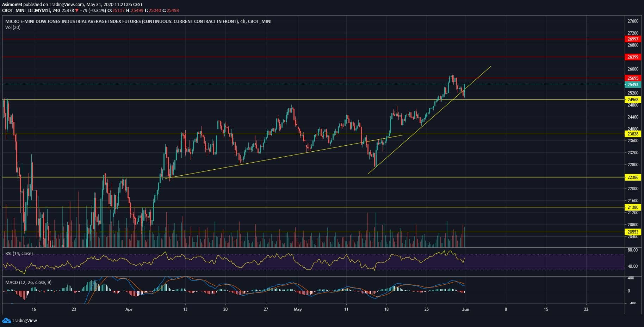Viewport: 644px width, 327px height.
Task: Click the Micro E-Mini Dow Jones chart title
Action: [138, 21]
